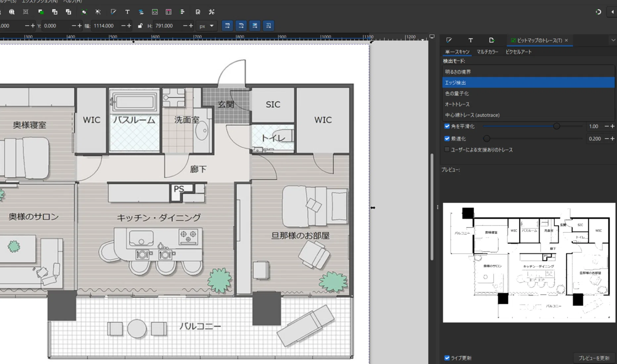Select オートトレース detection mode
This screenshot has width=617, height=364.
coord(528,104)
